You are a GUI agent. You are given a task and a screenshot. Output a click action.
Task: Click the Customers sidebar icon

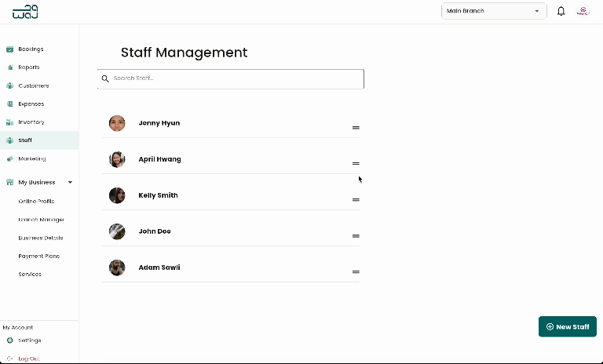(10, 86)
